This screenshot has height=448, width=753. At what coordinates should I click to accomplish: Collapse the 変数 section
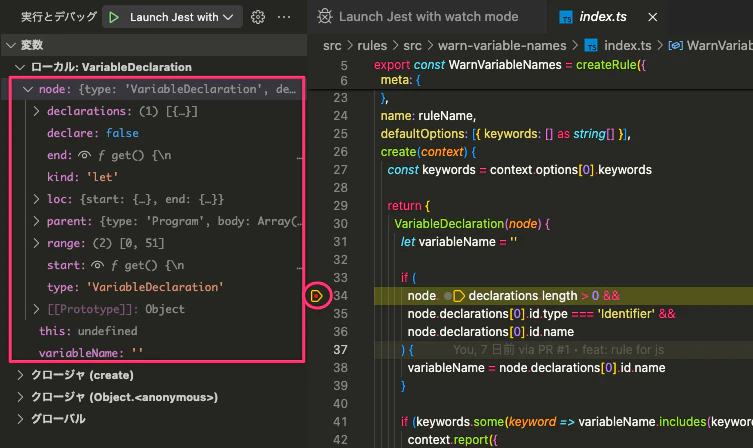[11, 45]
